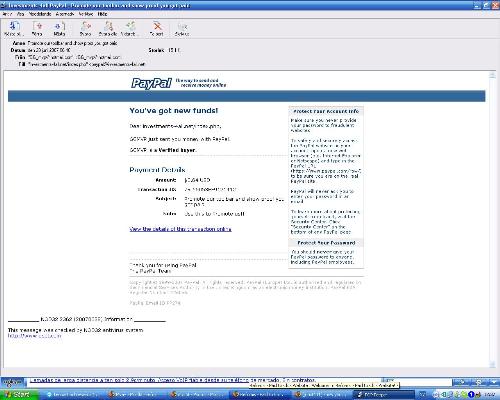Click the Till recipient address
This screenshot has height=400, width=500.
(86, 64)
